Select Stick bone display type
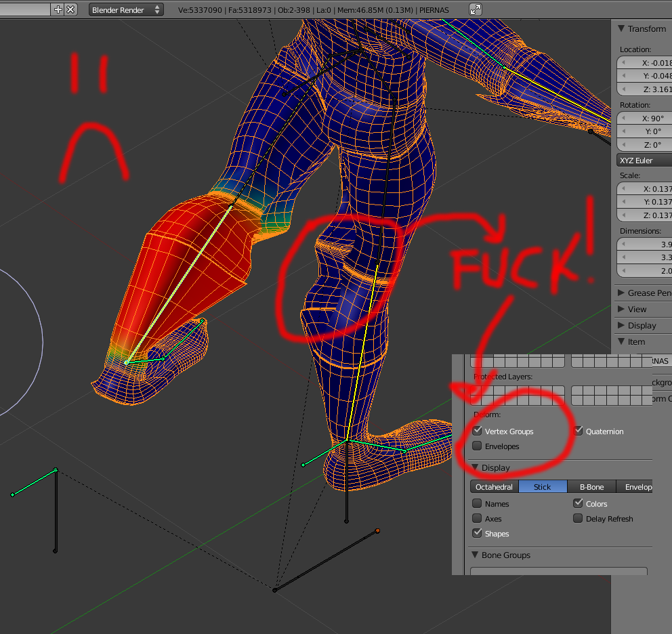672x634 pixels. pyautogui.click(x=543, y=486)
